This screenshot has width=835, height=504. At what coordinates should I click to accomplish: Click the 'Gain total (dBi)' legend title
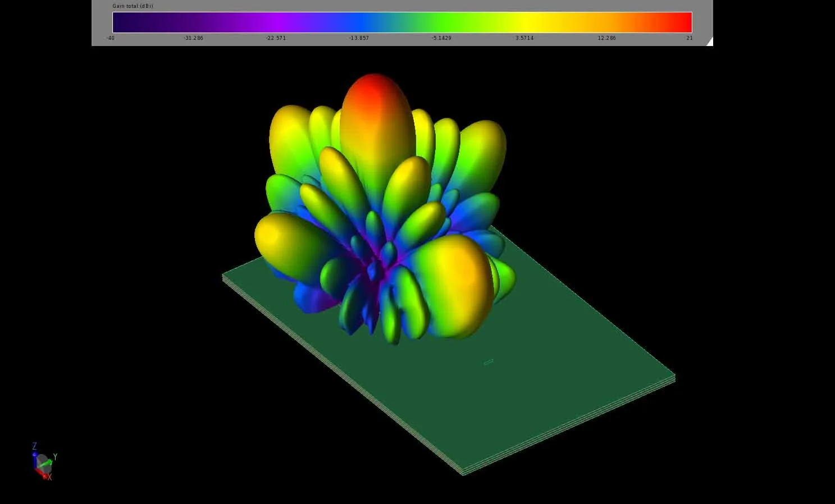pyautogui.click(x=133, y=6)
